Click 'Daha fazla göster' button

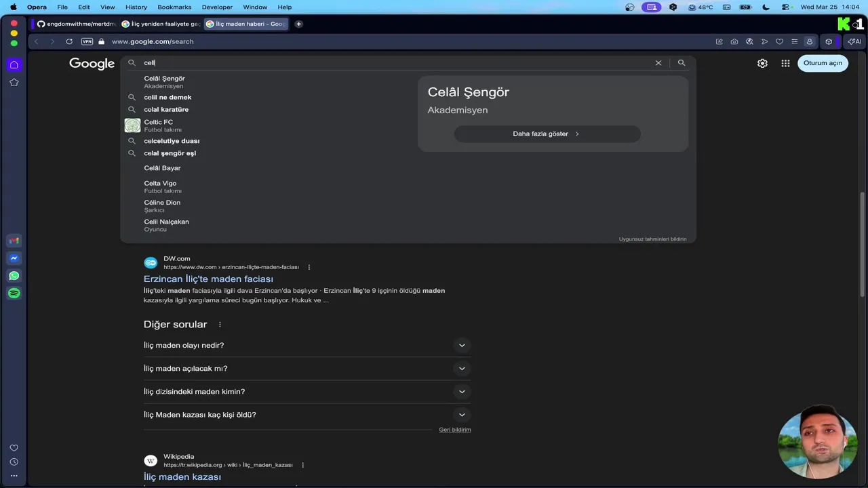click(547, 134)
